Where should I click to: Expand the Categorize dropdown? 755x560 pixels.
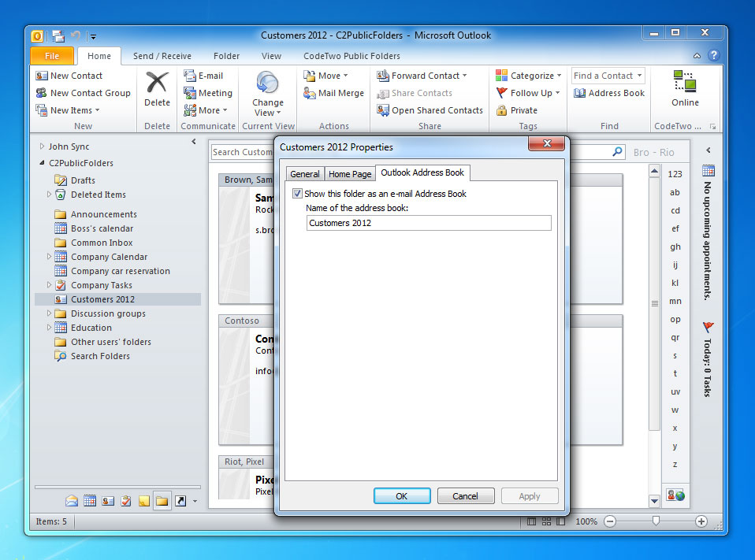[x=526, y=76]
